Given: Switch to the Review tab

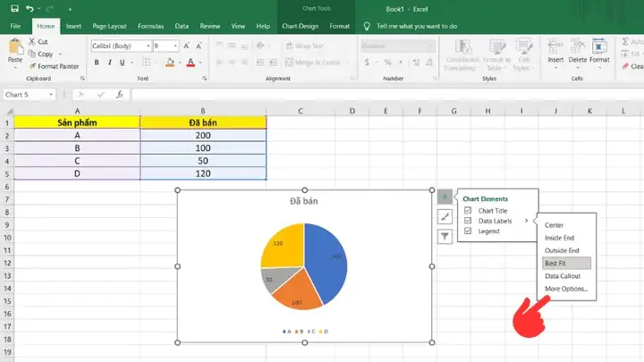Looking at the screenshot, I should (210, 26).
